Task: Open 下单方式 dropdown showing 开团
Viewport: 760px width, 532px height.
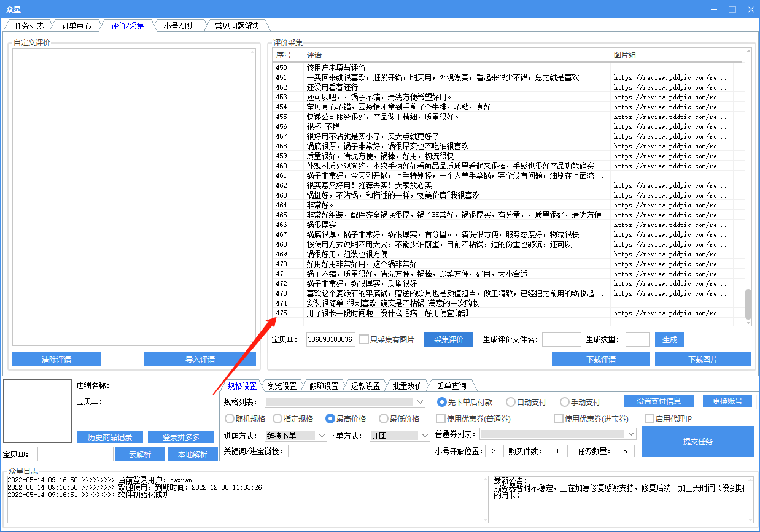Action: click(x=400, y=435)
